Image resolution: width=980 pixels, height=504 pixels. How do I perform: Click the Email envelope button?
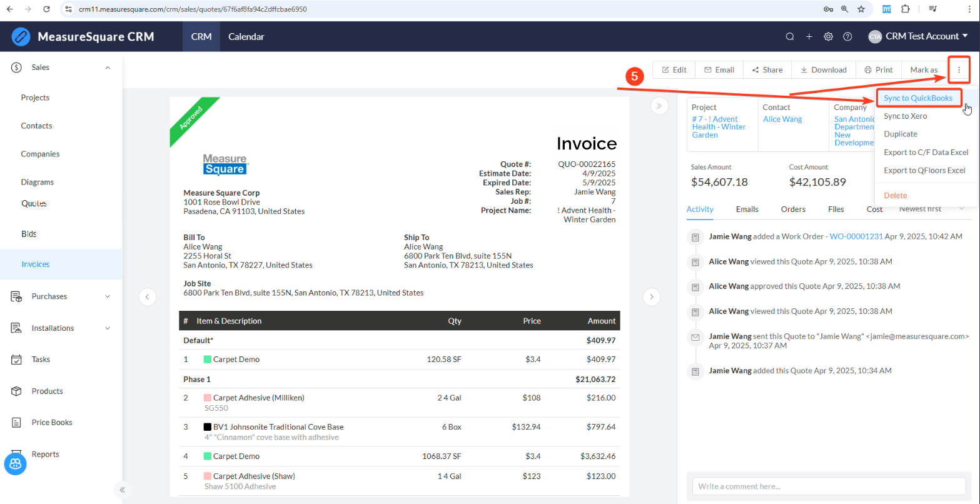(719, 70)
